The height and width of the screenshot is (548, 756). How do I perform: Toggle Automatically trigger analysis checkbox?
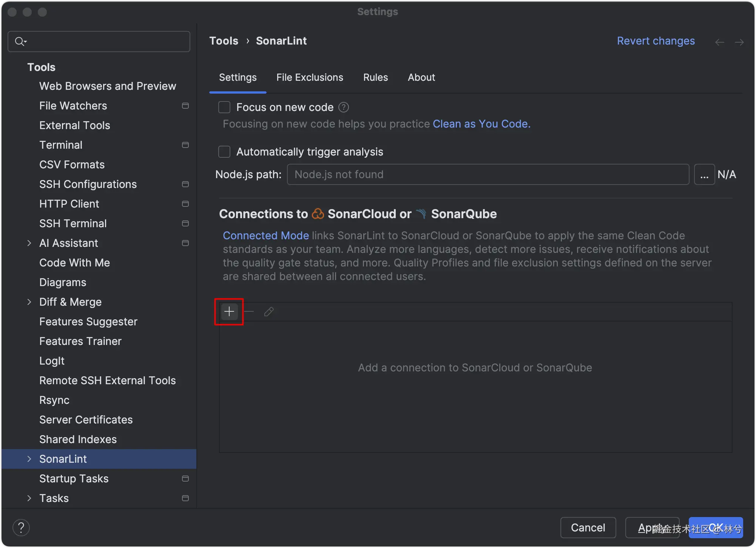(224, 152)
